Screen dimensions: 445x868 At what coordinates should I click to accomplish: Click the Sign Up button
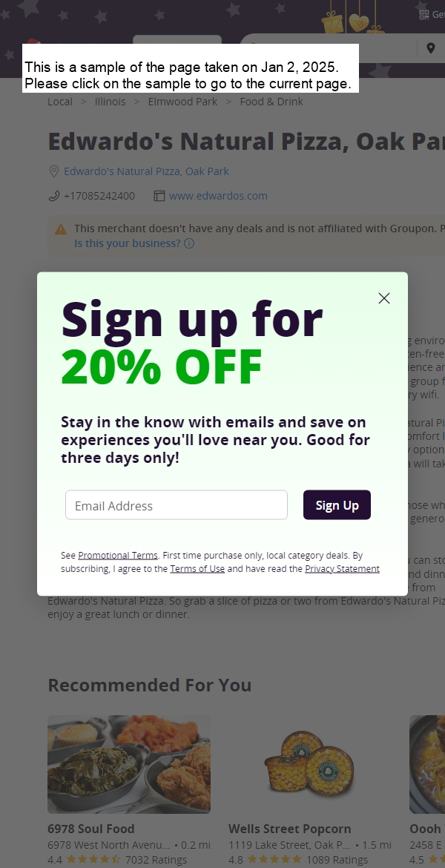coord(337,505)
